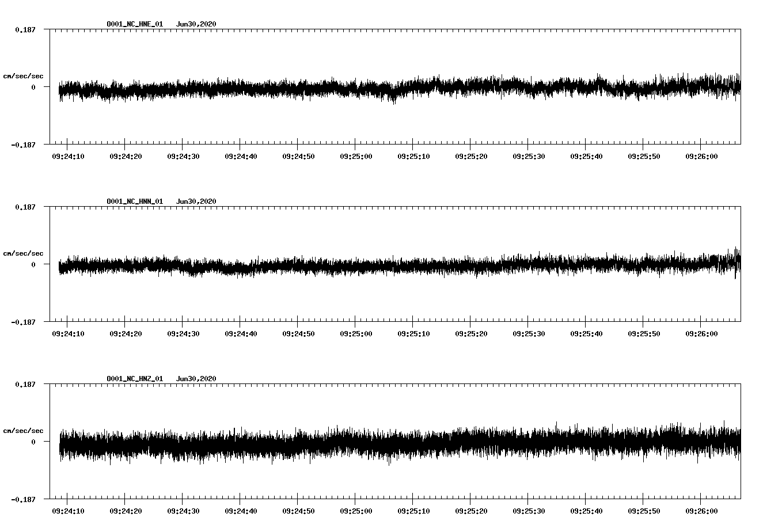Click time label 09:24:50 under HNZ plot
782x532 pixels.
(298, 511)
